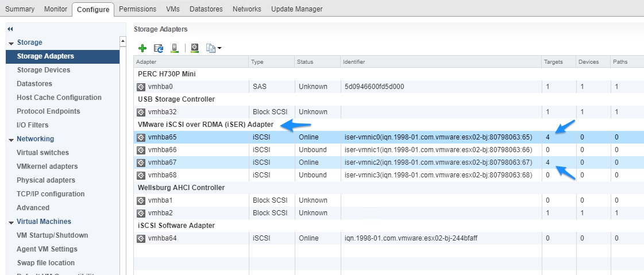Select the Configure tab
The height and width of the screenshot is (275, 644).
pyautogui.click(x=93, y=9)
